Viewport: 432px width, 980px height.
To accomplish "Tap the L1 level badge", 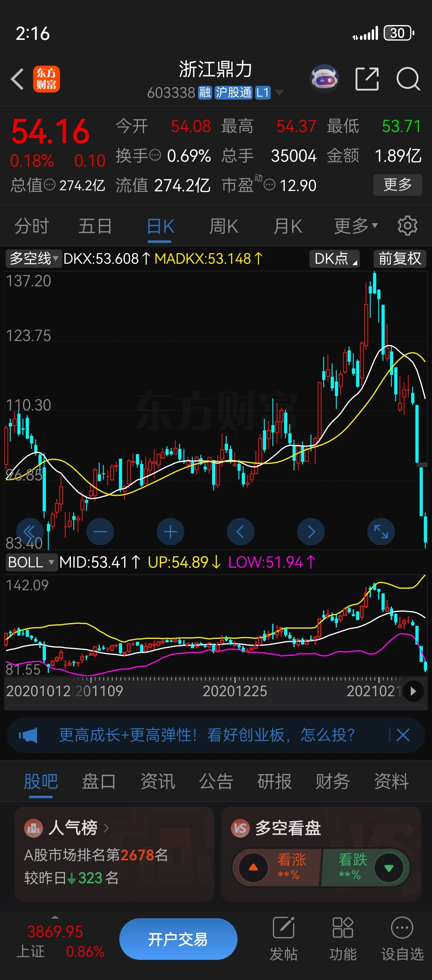I will pyautogui.click(x=263, y=92).
